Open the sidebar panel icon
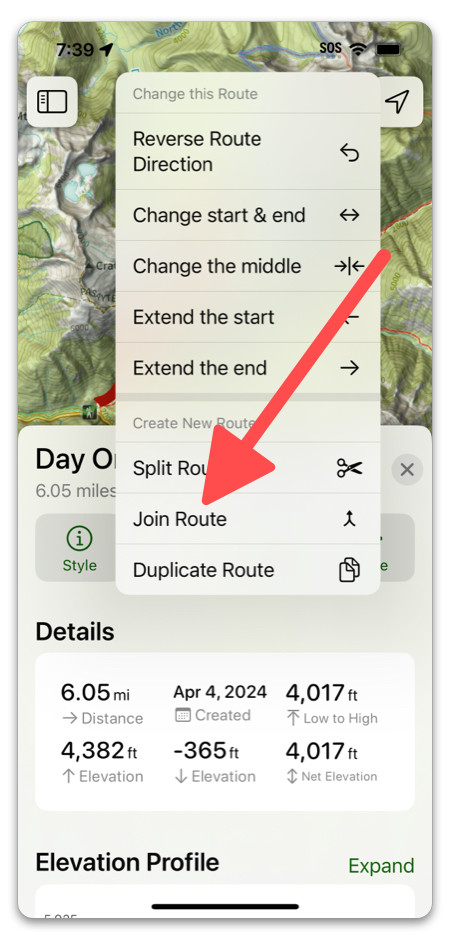 (x=52, y=102)
